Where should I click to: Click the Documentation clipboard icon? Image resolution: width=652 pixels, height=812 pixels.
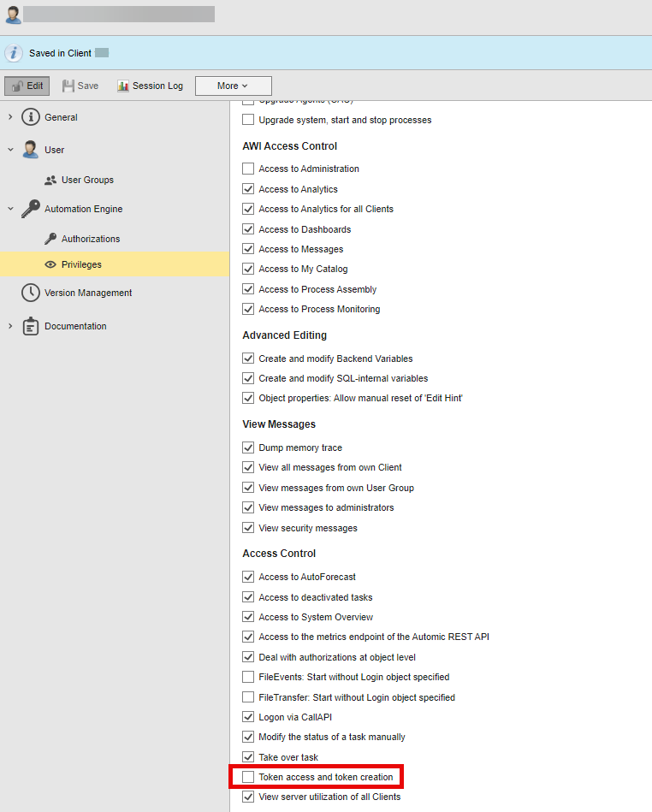click(31, 326)
